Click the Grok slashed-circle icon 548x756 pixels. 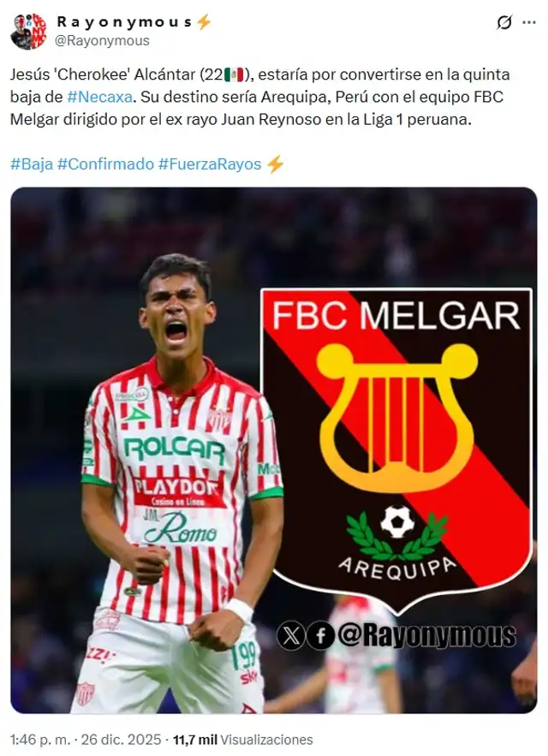coord(504,22)
